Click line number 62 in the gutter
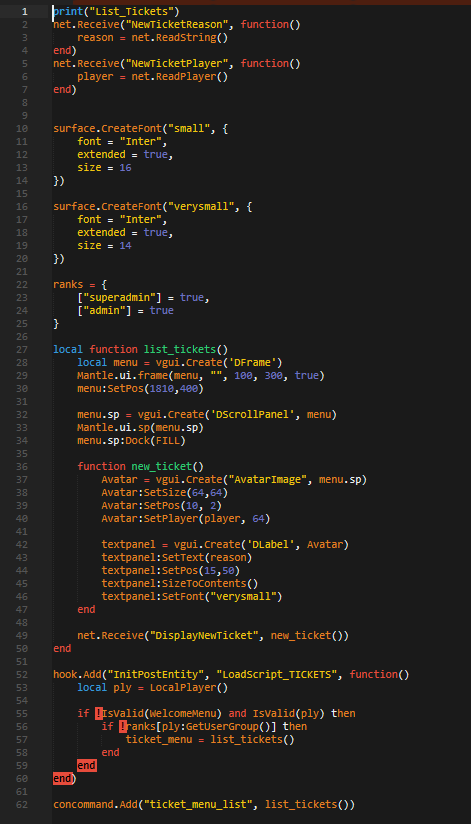 (22, 804)
